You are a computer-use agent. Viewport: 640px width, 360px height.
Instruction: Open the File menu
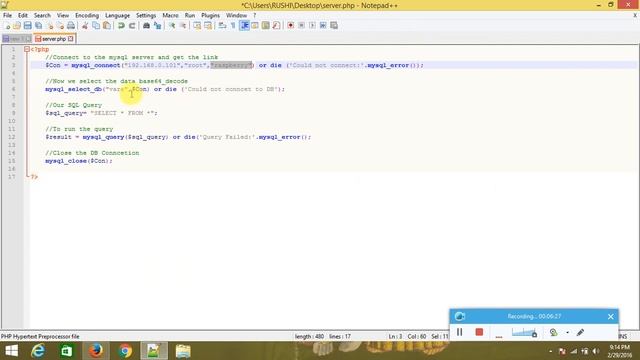click(7, 16)
